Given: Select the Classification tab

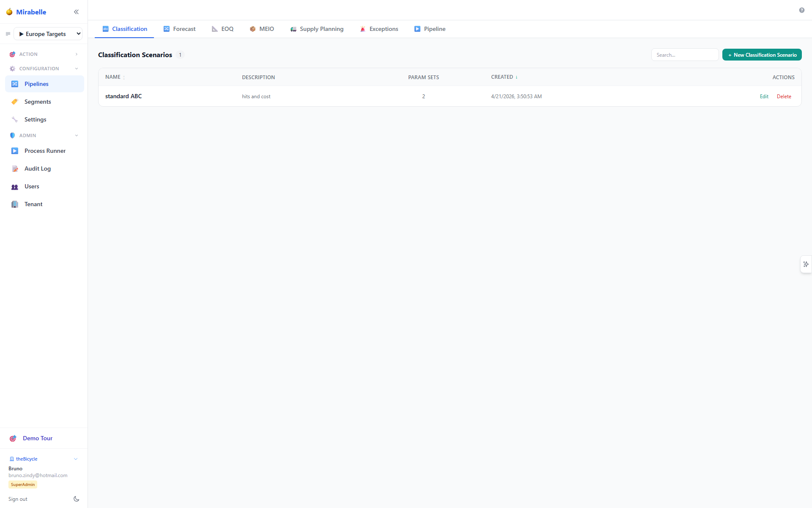Looking at the screenshot, I should 125,29.
